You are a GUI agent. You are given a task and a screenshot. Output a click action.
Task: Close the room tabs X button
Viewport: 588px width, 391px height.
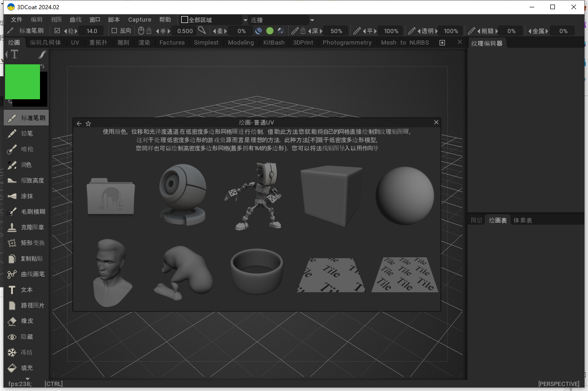459,42
